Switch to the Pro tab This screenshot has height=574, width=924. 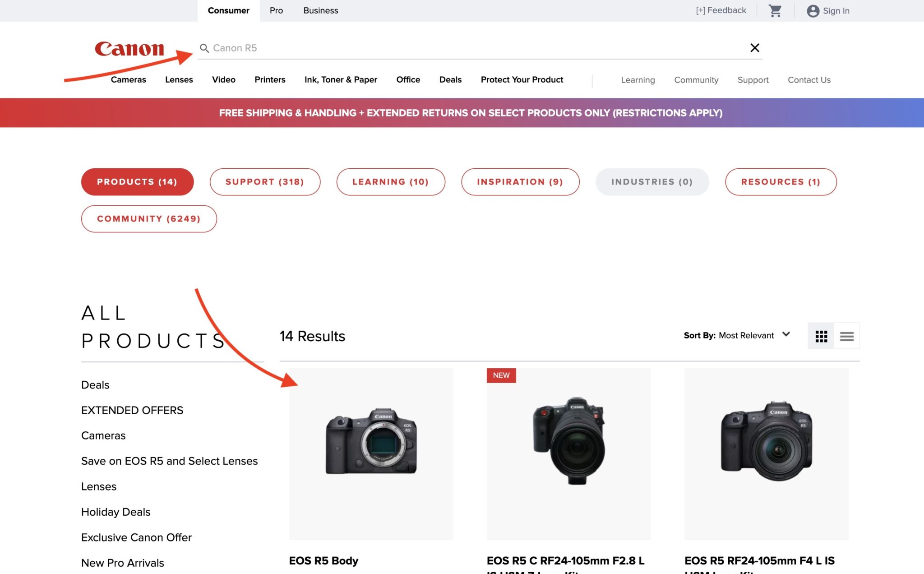(x=276, y=10)
